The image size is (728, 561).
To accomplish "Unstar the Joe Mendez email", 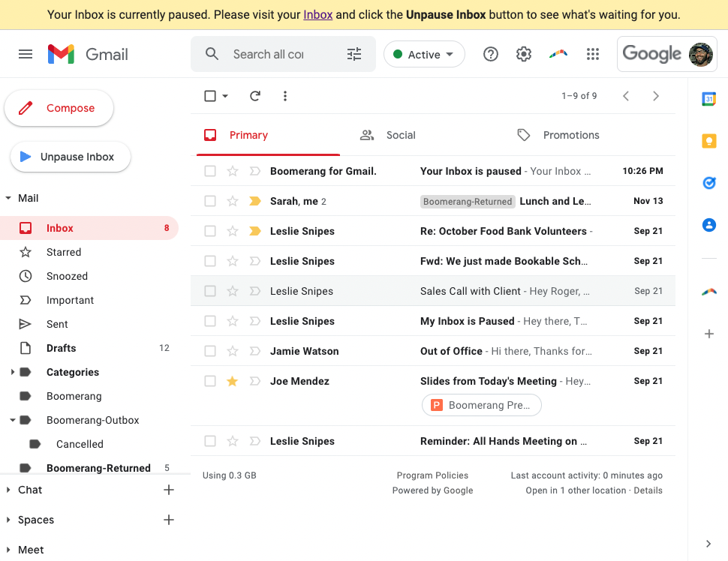I will click(233, 381).
